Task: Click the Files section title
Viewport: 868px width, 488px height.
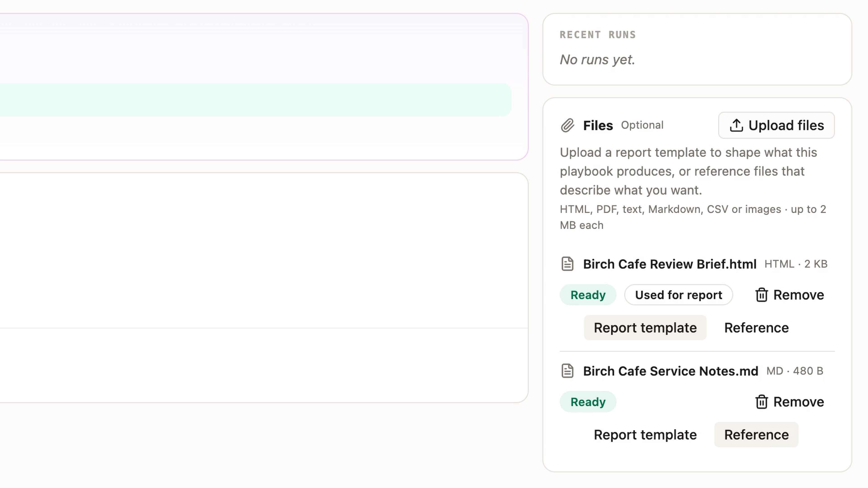Action: (598, 125)
